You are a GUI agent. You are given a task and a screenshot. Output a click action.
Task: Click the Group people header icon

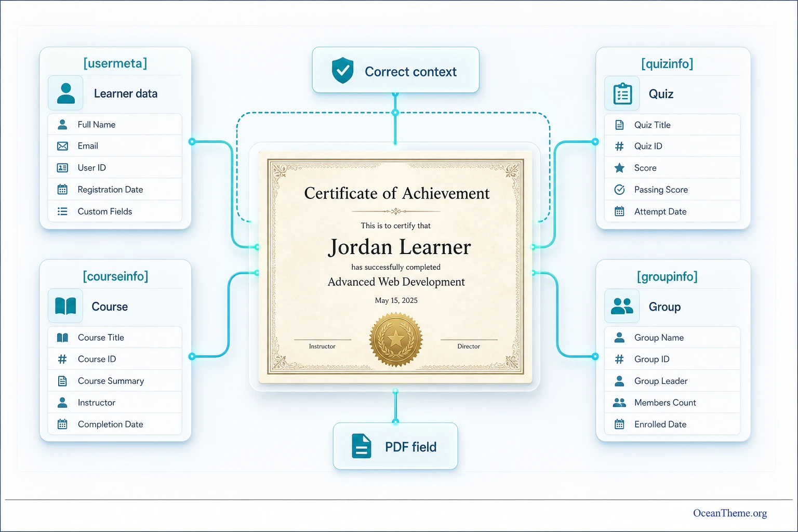(622, 306)
